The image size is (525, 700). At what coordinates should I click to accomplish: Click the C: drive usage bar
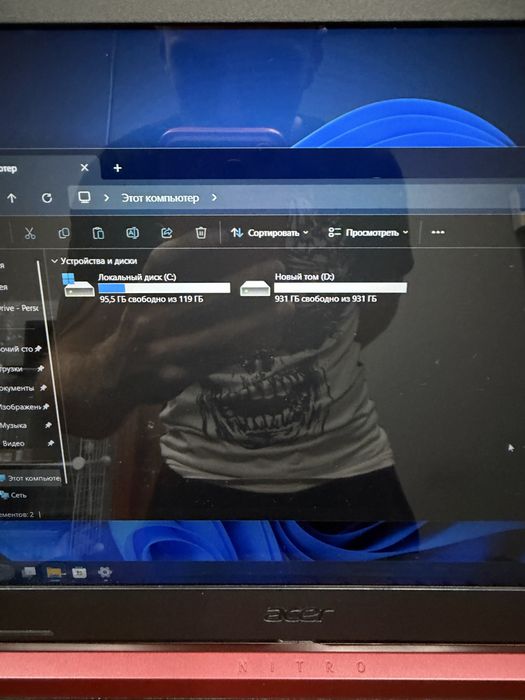[x=164, y=288]
